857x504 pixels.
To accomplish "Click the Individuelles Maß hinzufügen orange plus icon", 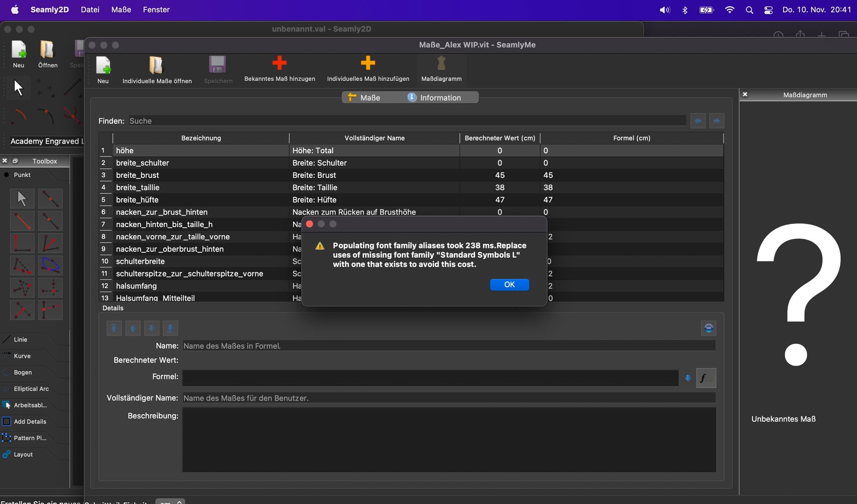I will pos(368,63).
